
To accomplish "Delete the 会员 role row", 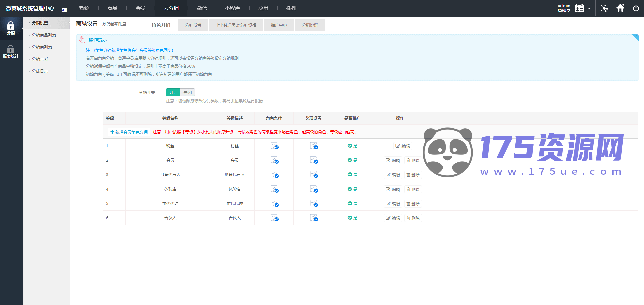I will (413, 160).
